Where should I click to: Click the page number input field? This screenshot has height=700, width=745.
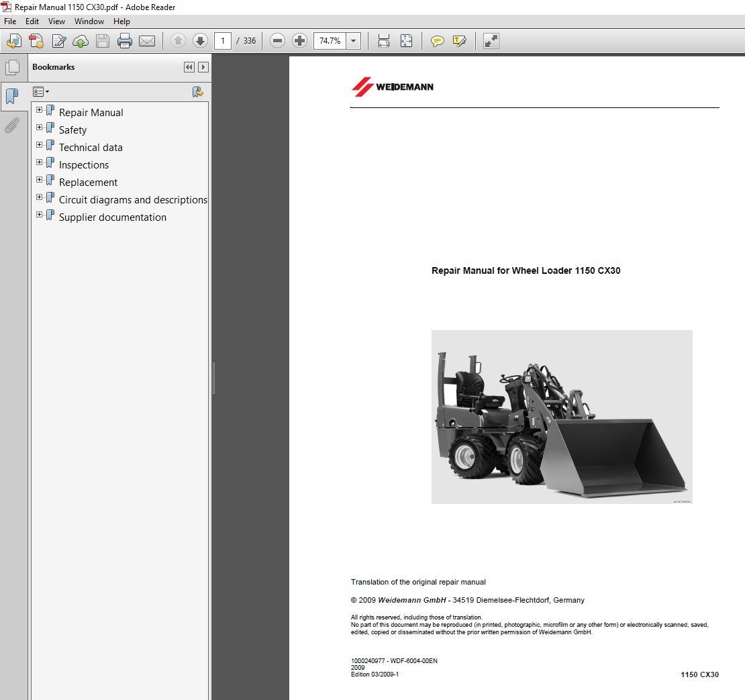pyautogui.click(x=223, y=42)
